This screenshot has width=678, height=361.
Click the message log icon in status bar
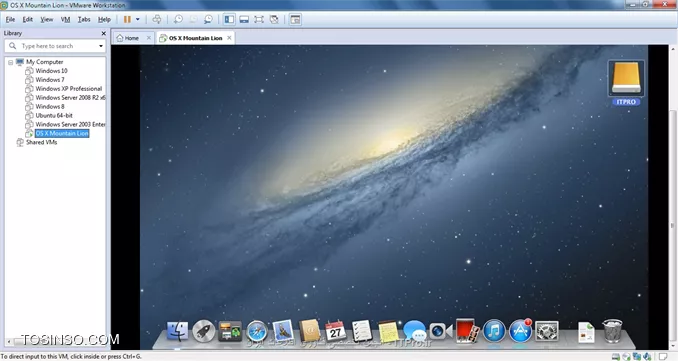[x=663, y=357]
